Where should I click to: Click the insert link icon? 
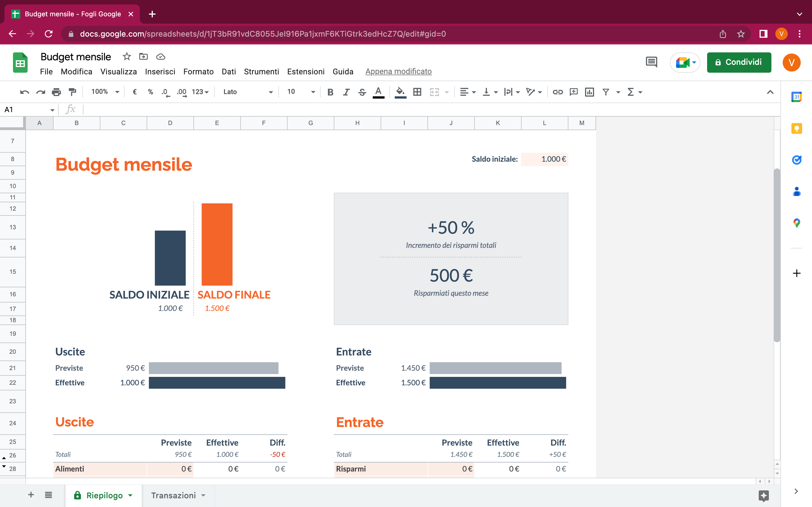tap(557, 92)
